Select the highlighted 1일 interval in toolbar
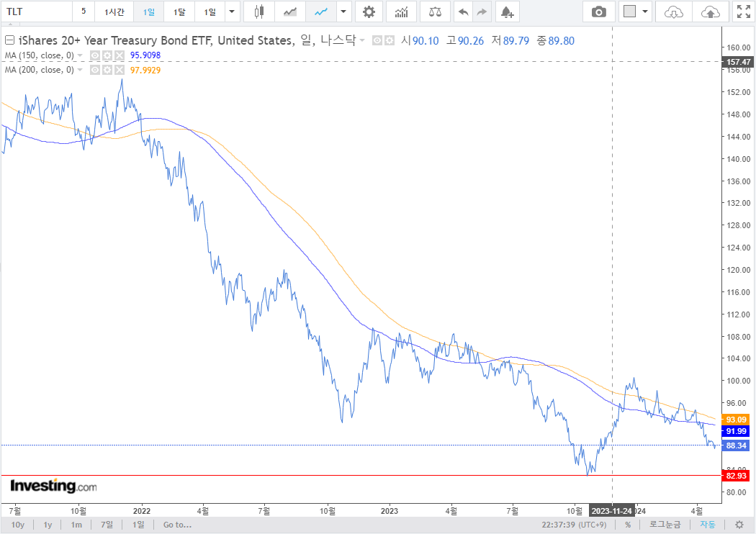 pyautogui.click(x=148, y=12)
